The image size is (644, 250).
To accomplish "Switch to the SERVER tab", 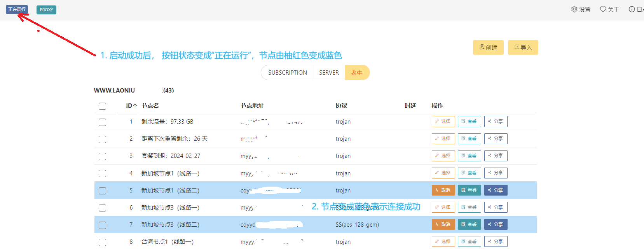I will 329,73.
